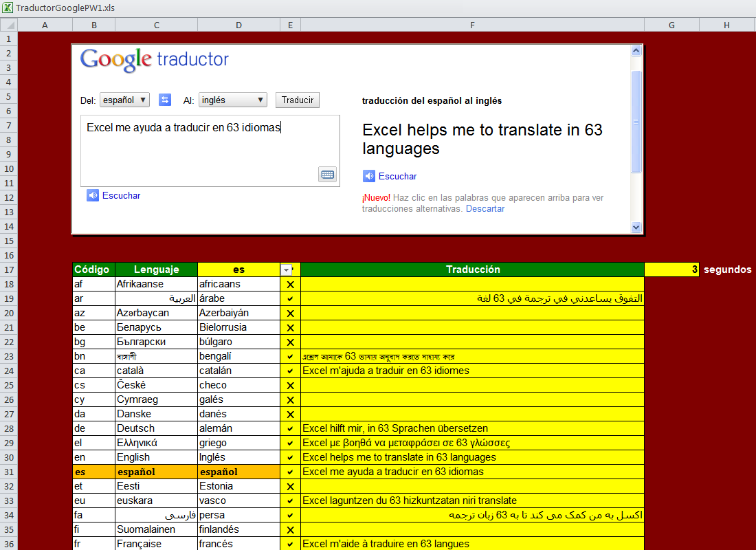Toggle the X mark in the Azerbaiyán row

coord(290,313)
